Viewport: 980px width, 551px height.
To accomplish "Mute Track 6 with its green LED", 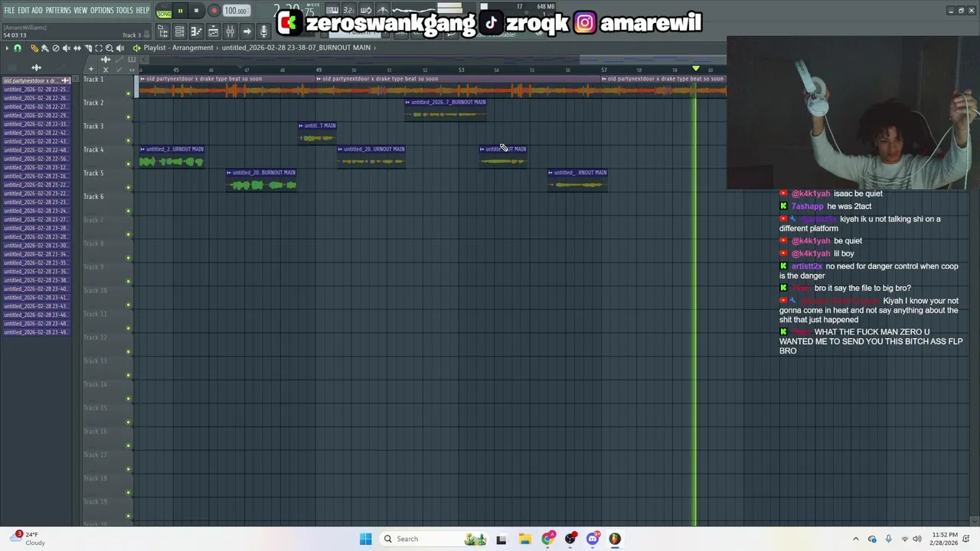I will tap(129, 211).
